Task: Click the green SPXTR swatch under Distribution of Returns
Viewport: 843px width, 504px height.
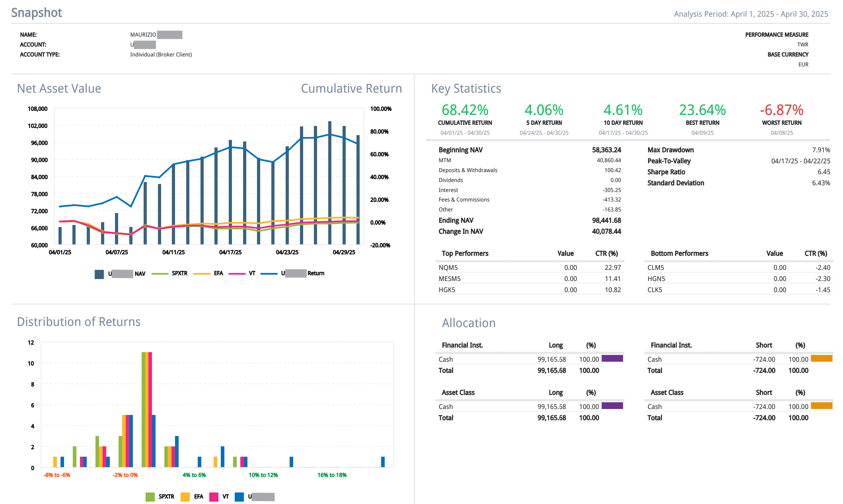Action: pos(150,496)
